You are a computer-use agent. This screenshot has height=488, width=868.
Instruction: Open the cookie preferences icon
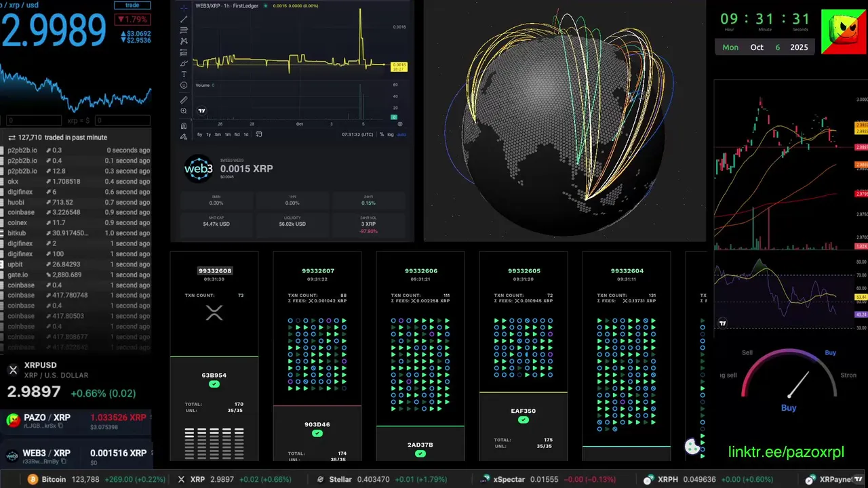click(x=692, y=447)
